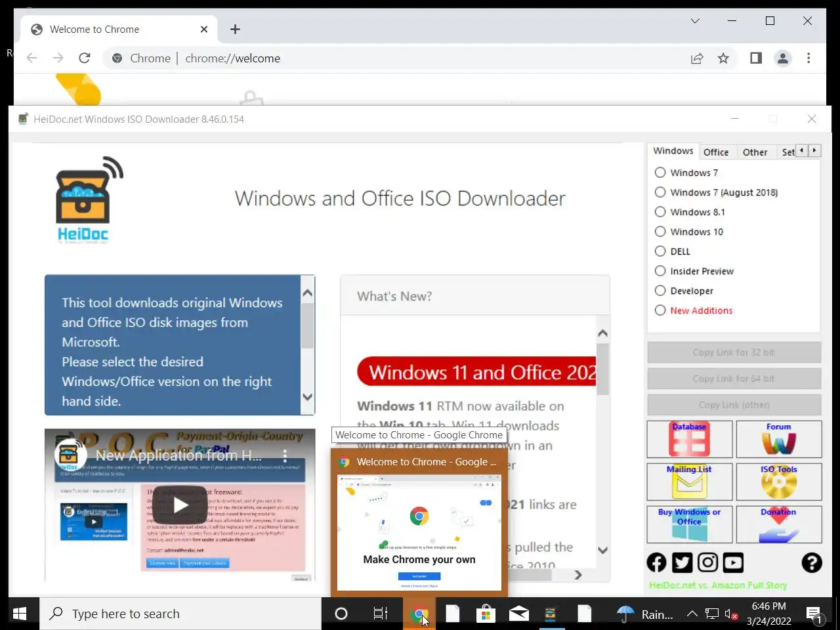
Task: Open HeiDoc Instagram page icon
Action: point(707,562)
